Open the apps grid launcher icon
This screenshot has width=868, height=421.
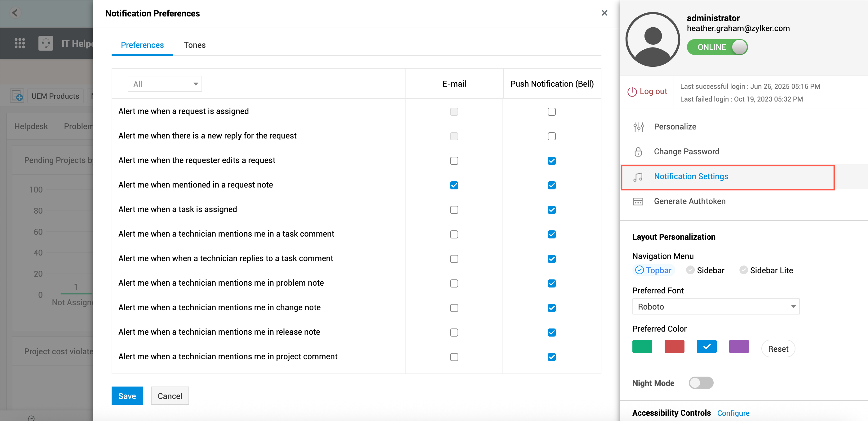tap(20, 43)
